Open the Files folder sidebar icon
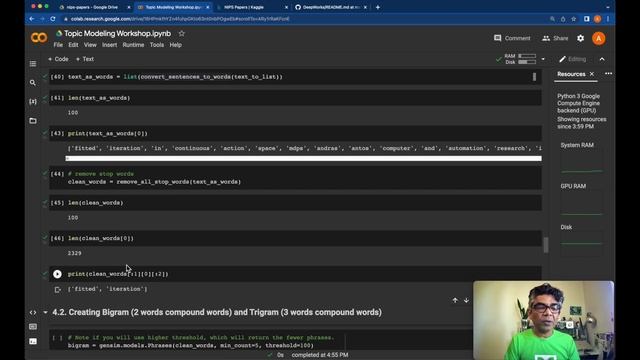Screen dimensions: 640x360 coord(33,120)
